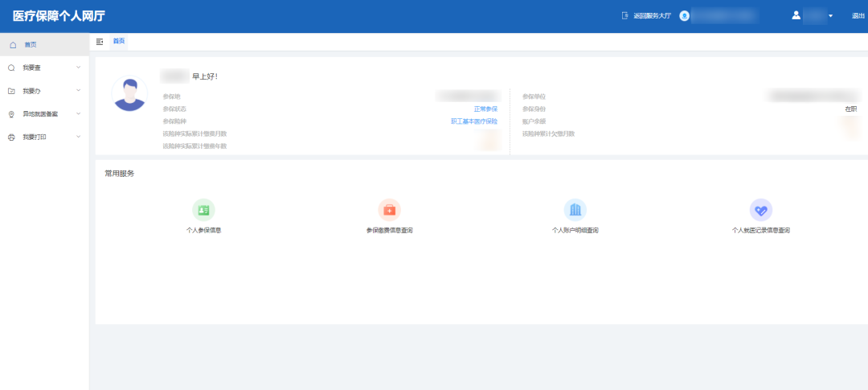868x390 pixels.
Task: Click the home icon beside 首页 in sidebar
Action: [13, 45]
